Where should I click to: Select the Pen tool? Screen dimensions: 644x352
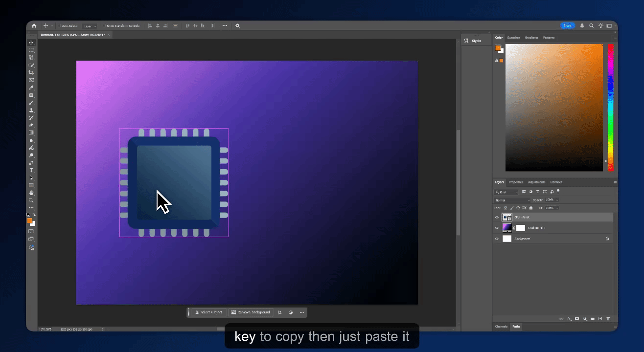coord(31,163)
